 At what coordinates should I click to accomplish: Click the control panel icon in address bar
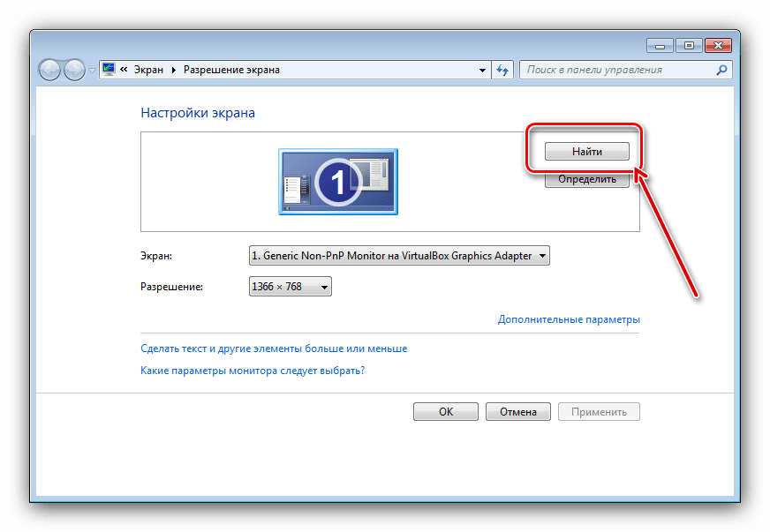109,70
